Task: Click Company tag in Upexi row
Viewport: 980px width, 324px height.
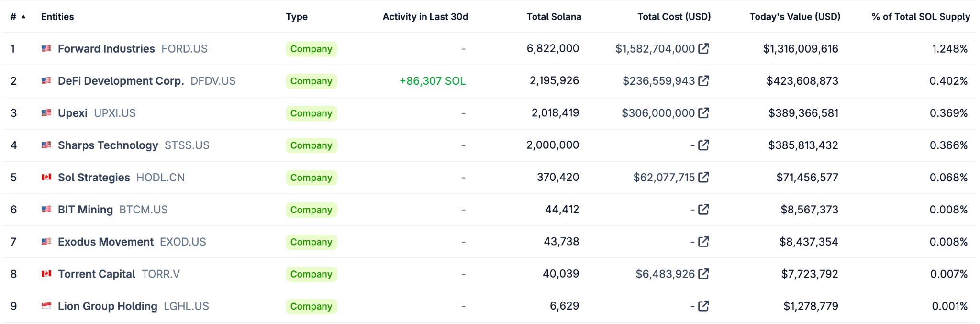Action: tap(311, 113)
